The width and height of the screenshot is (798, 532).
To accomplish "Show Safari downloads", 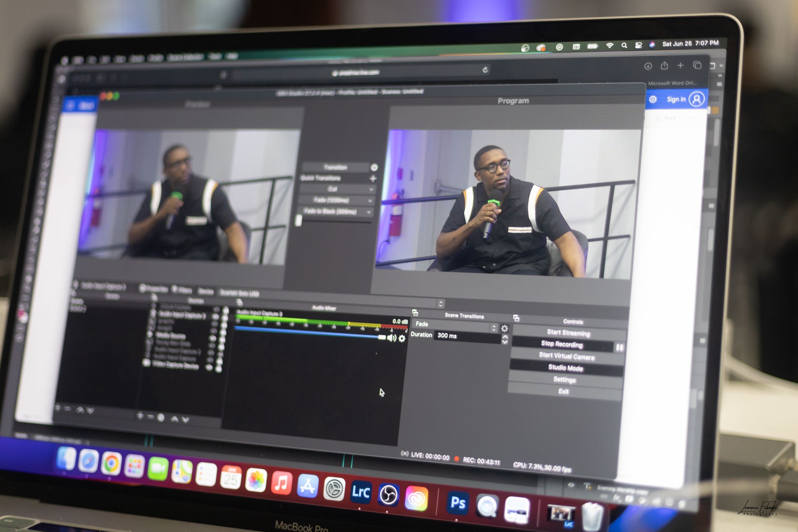I will coord(648,66).
